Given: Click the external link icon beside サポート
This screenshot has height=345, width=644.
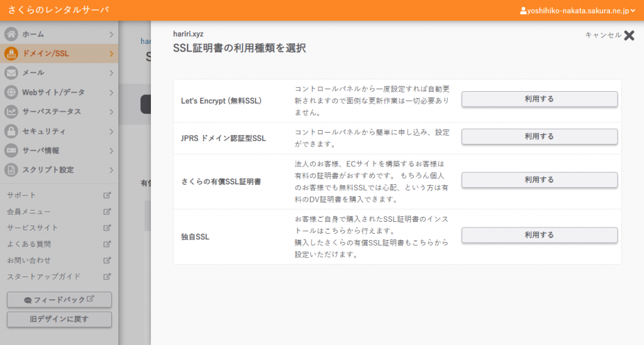Looking at the screenshot, I should pos(107,195).
